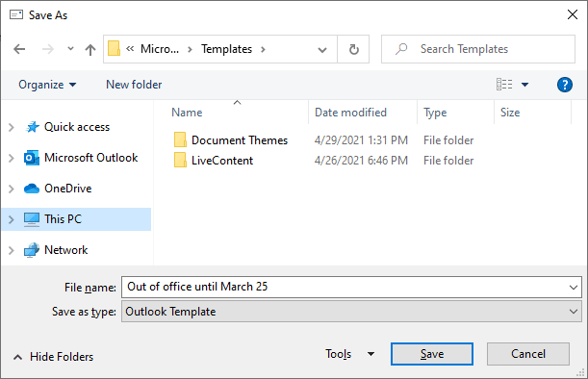Open the recent locations dropdown chevron
The width and height of the screenshot is (588, 379).
70,49
